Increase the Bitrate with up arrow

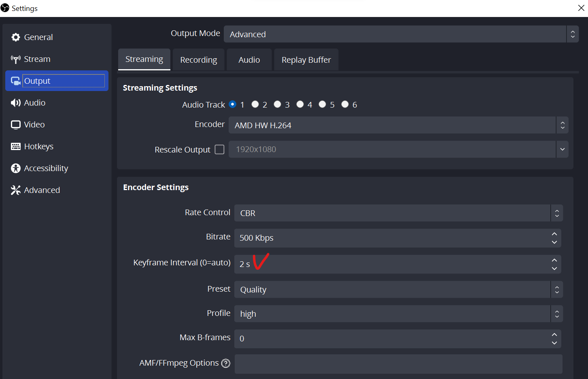554,234
